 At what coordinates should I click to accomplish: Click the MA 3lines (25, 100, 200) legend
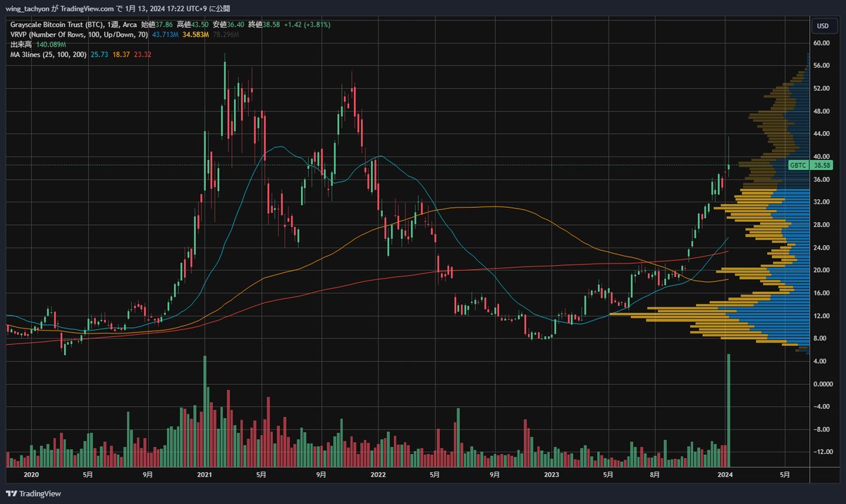[x=48, y=54]
